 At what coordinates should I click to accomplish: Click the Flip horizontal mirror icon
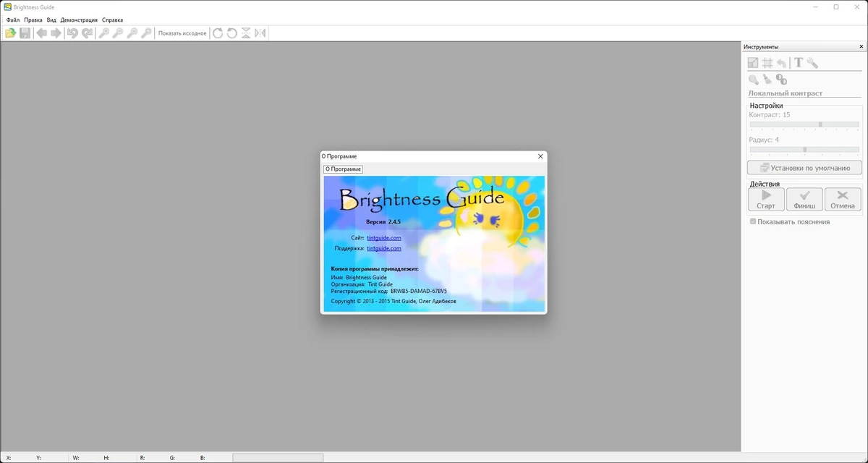(260, 33)
